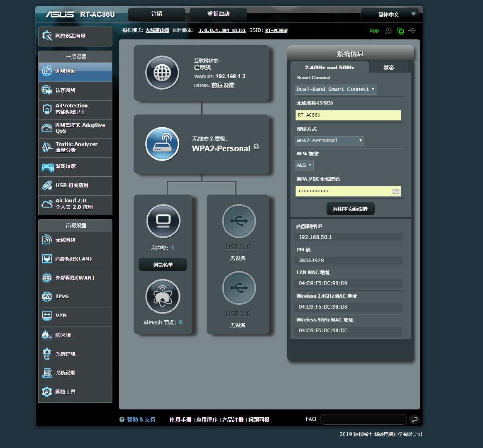Image resolution: width=483 pixels, height=448 pixels.
Task: Click guest users icon in top status bar
Action: [388, 30]
